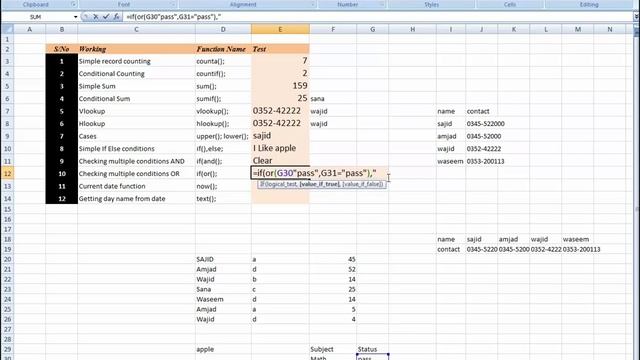Click the 'Working' header cell
The width and height of the screenshot is (640, 360).
tap(136, 49)
